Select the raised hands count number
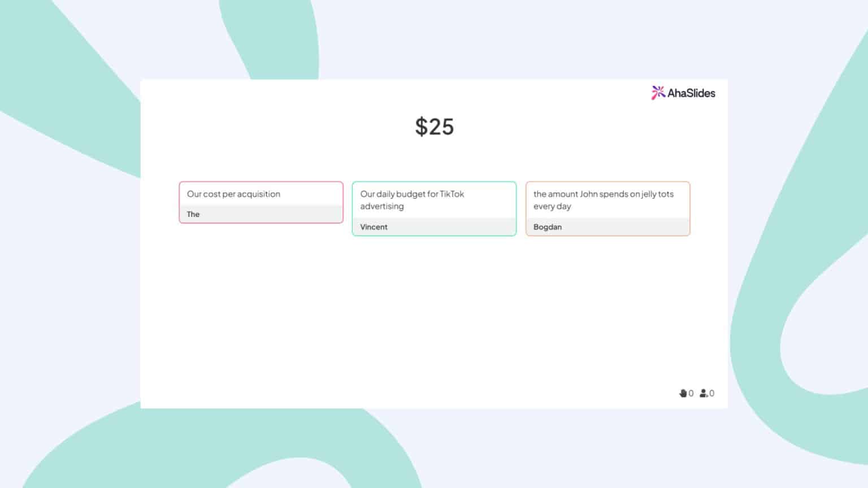The image size is (868, 488). click(x=691, y=393)
